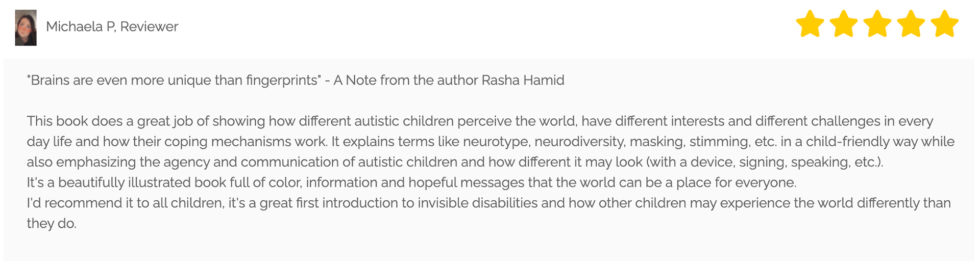This screenshot has width=980, height=265.
Task: Click the line starting "also emphasizing the agency"
Action: pos(454,162)
